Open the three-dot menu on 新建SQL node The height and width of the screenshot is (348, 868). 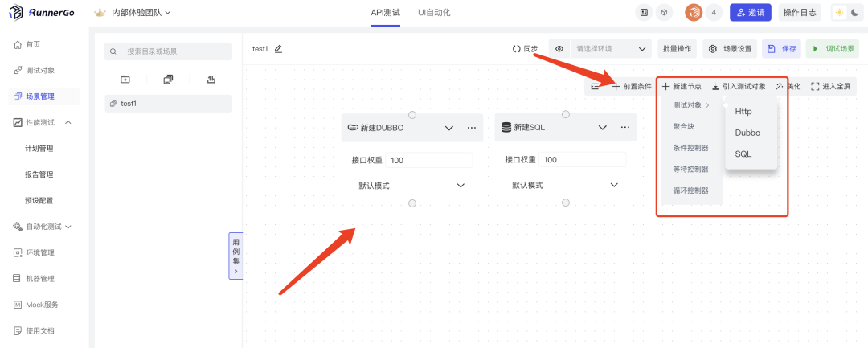pos(625,128)
